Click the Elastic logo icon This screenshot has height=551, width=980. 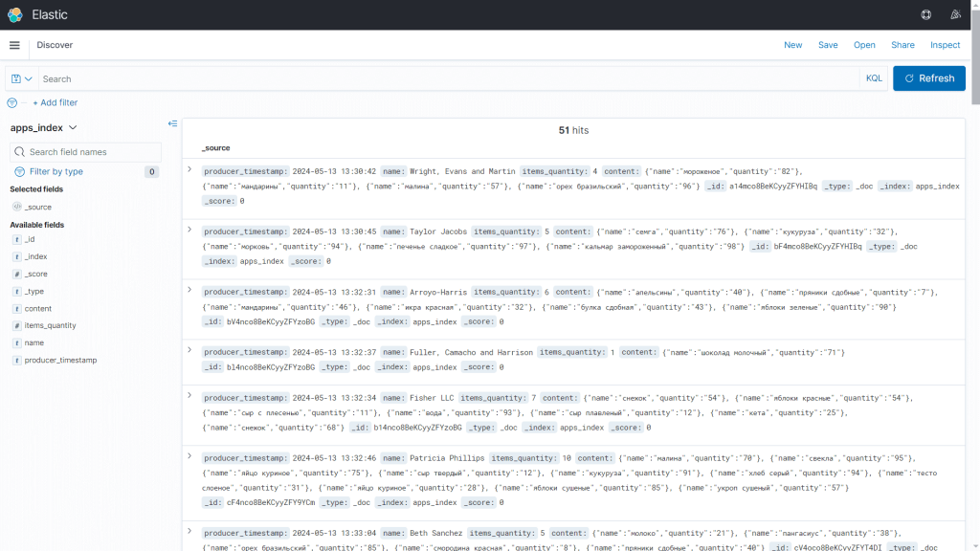pos(15,14)
